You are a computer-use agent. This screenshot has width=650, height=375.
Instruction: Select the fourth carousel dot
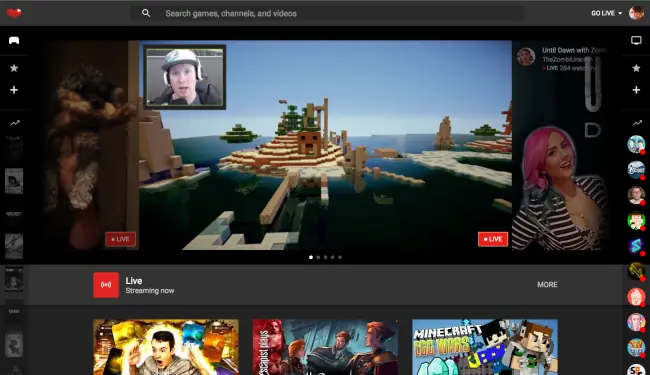pos(332,257)
